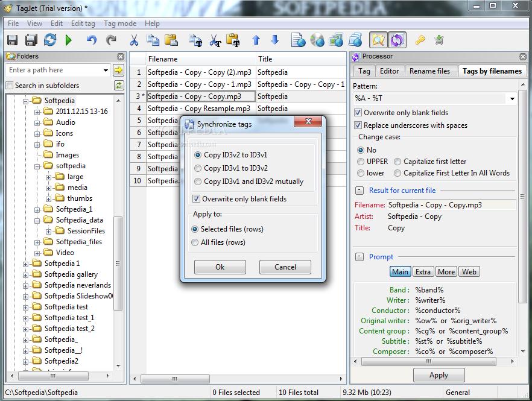Refresh the file list icon

click(50, 40)
